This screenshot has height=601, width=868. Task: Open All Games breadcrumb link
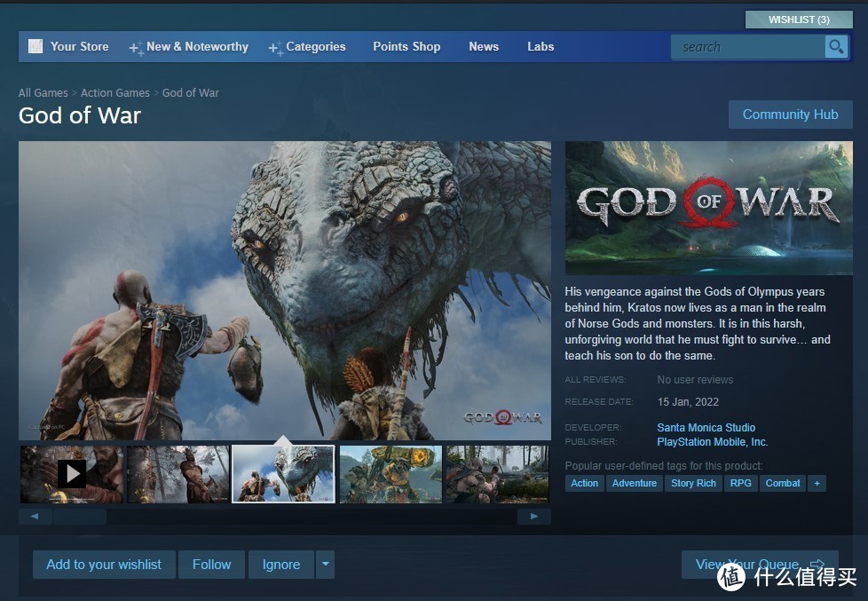tap(43, 93)
